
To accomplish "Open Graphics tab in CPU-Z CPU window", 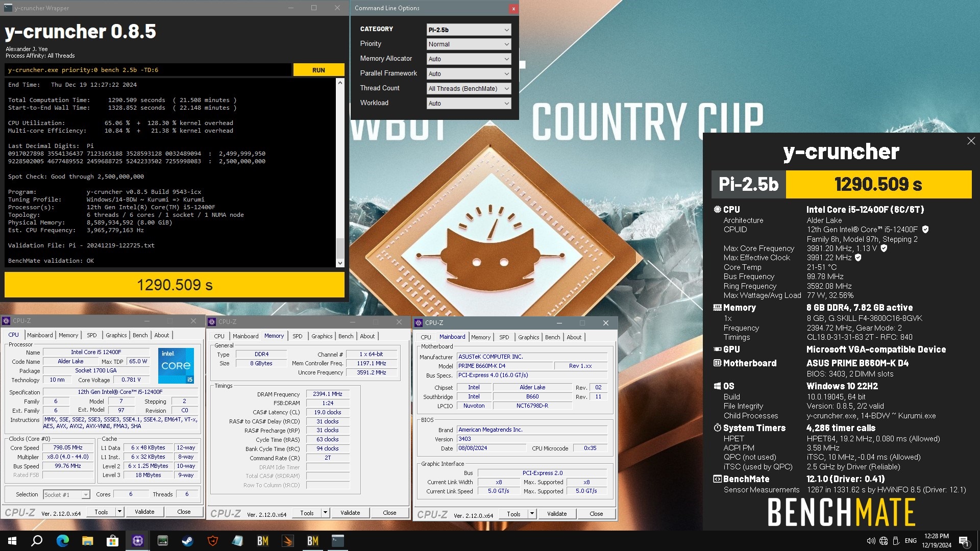I will click(116, 335).
